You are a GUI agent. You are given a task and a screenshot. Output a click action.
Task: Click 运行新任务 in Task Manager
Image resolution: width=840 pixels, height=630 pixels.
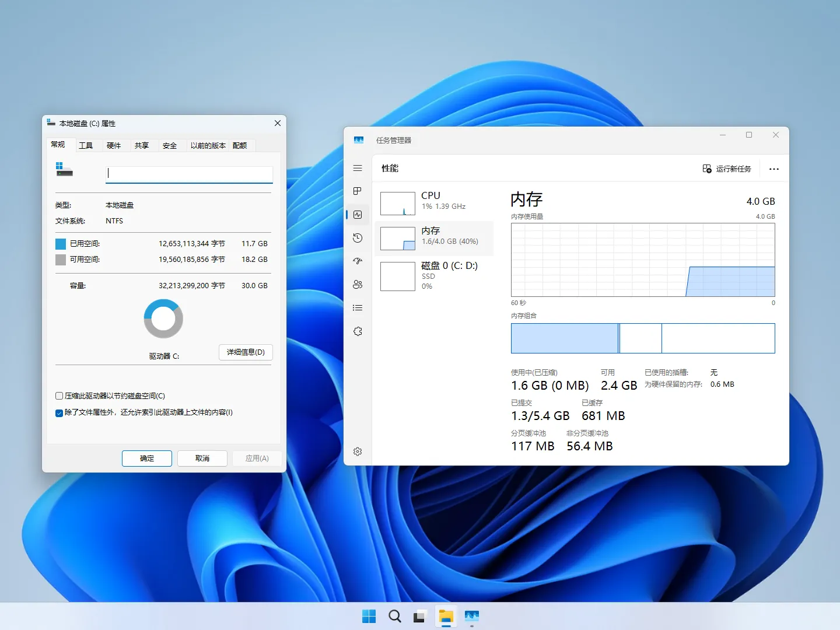[x=727, y=169]
